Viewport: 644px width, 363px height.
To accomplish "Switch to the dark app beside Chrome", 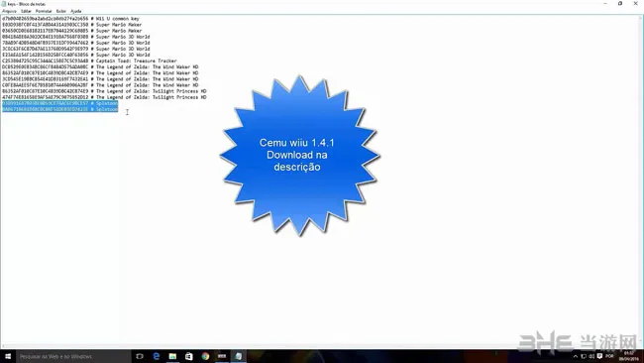I will coord(222,356).
